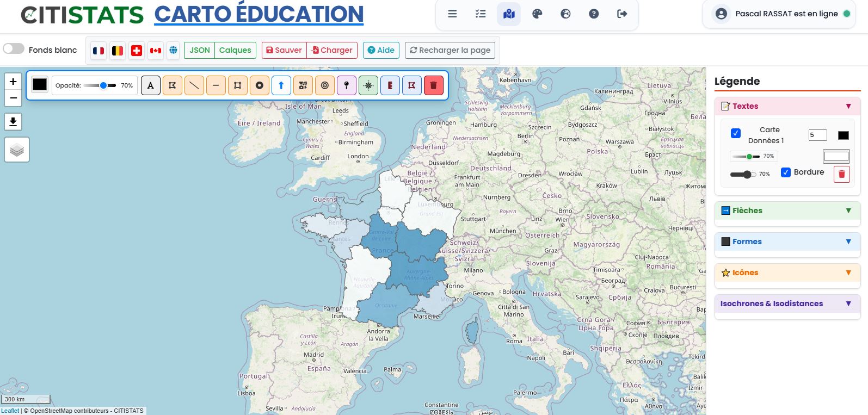The width and height of the screenshot is (868, 415).
Task: Pick the blue arrow drawing tool
Action: click(x=281, y=85)
